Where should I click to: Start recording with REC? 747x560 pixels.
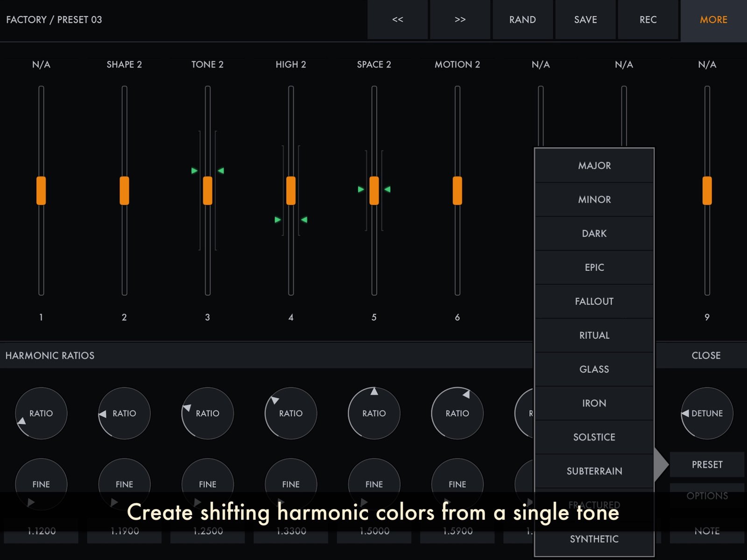[x=648, y=20]
